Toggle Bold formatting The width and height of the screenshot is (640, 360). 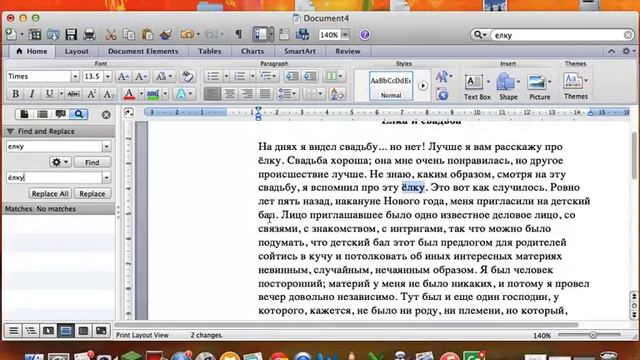tap(16, 94)
